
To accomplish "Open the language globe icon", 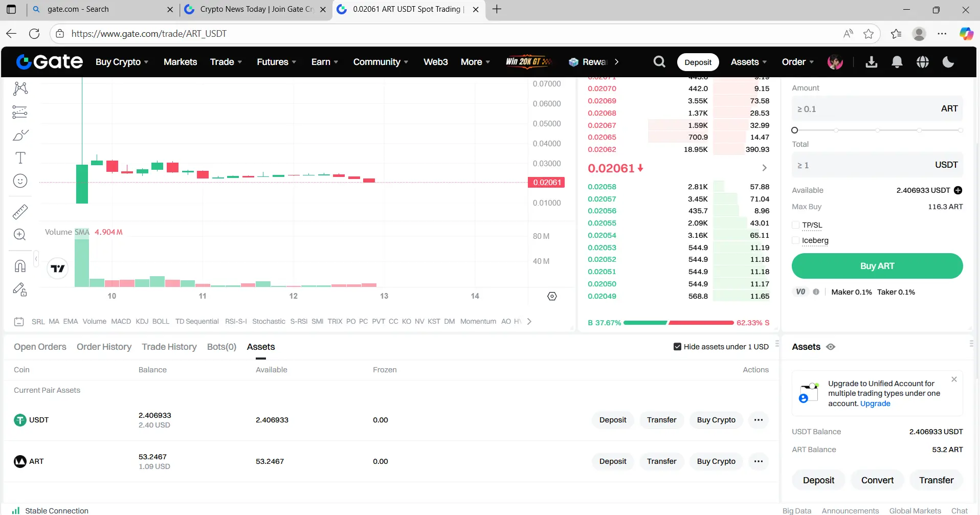I will [923, 62].
